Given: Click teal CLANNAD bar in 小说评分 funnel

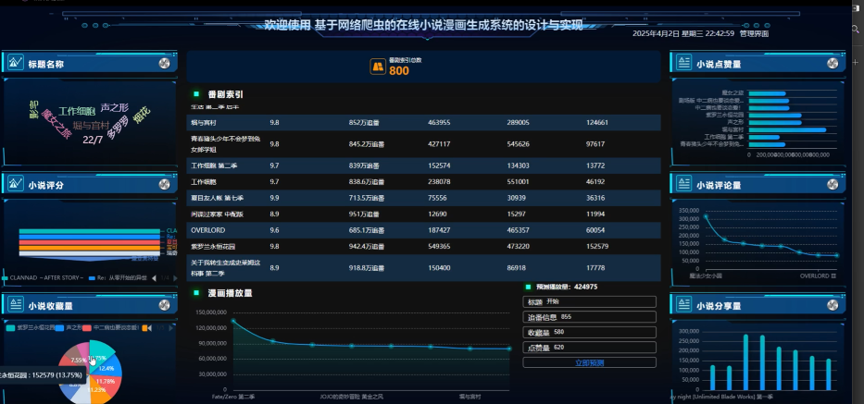Looking at the screenshot, I should 89,231.
